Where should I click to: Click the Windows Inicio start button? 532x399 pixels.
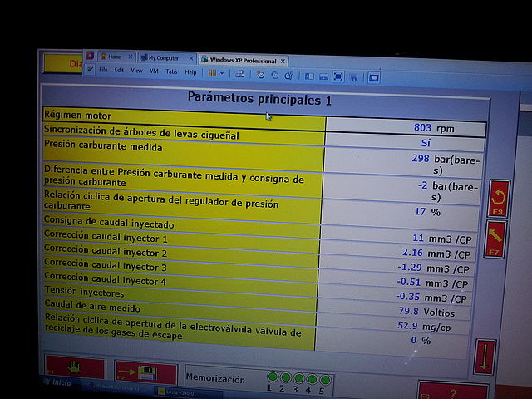[x=58, y=383]
